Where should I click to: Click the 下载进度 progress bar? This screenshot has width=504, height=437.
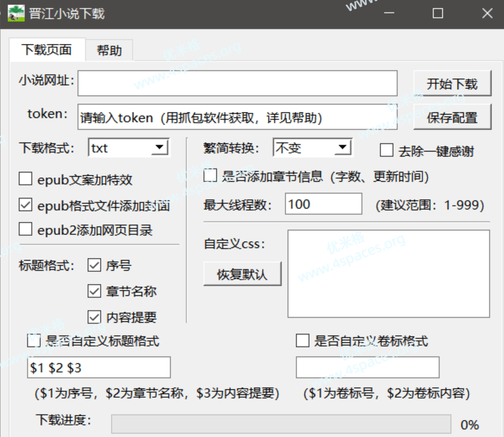click(x=281, y=424)
